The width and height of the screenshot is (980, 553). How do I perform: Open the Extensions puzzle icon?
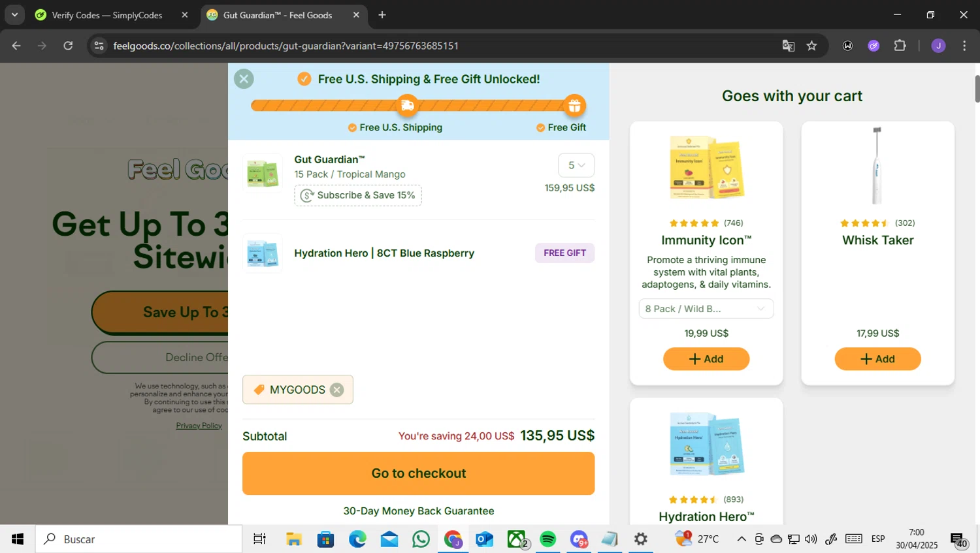point(900,46)
